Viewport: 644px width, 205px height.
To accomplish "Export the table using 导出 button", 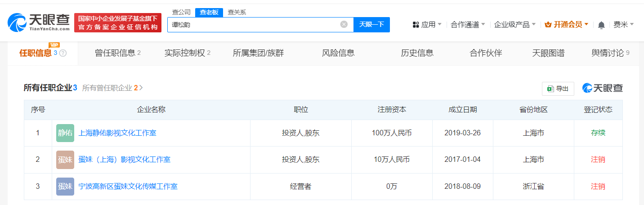I will coord(558,89).
